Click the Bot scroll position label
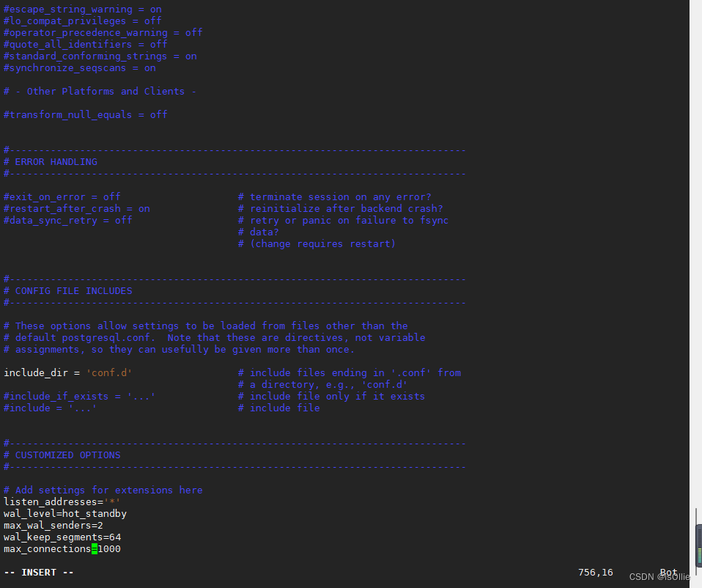 click(x=668, y=572)
